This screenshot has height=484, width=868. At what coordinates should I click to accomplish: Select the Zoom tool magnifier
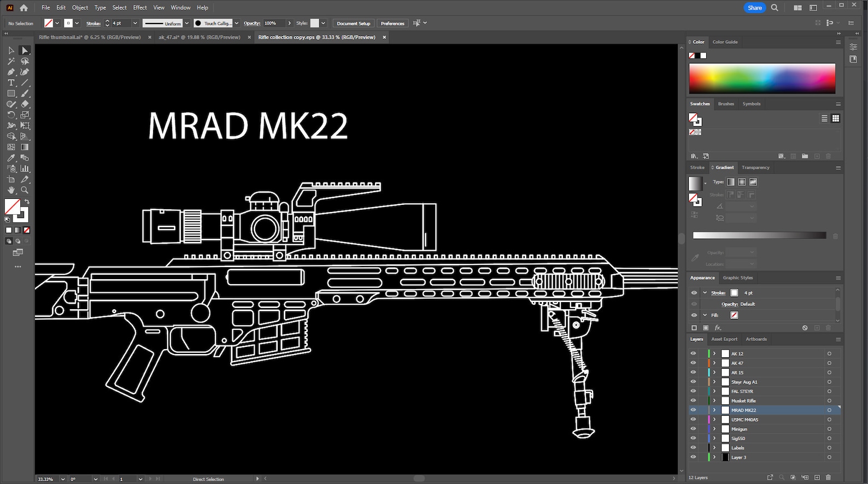(25, 190)
